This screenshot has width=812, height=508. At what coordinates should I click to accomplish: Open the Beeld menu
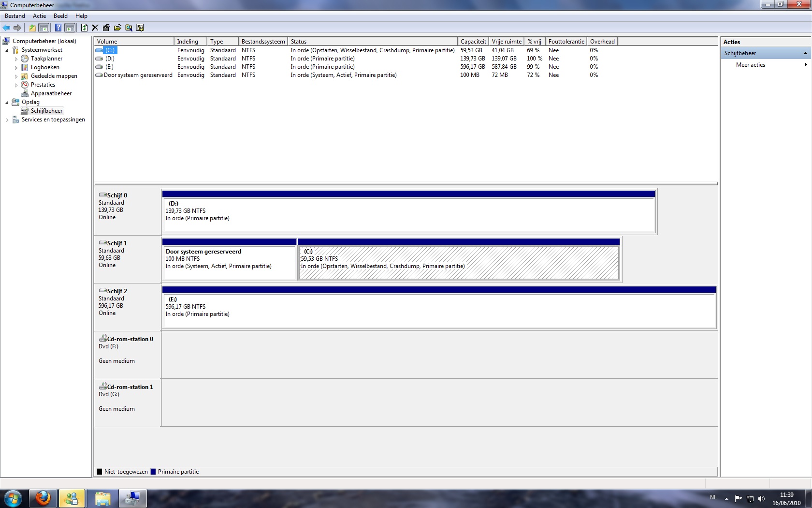coord(60,16)
